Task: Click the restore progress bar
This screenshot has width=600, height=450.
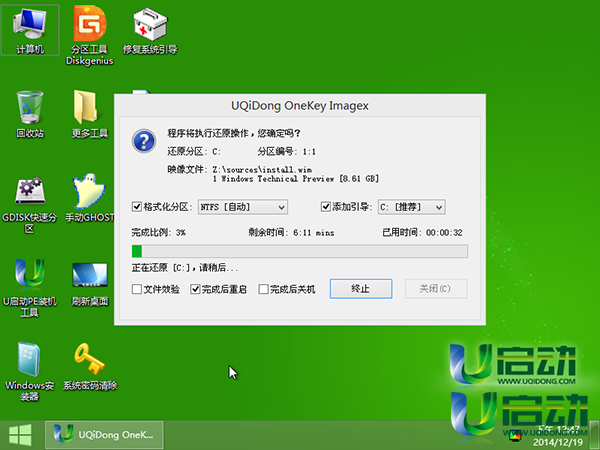Action: click(x=300, y=251)
